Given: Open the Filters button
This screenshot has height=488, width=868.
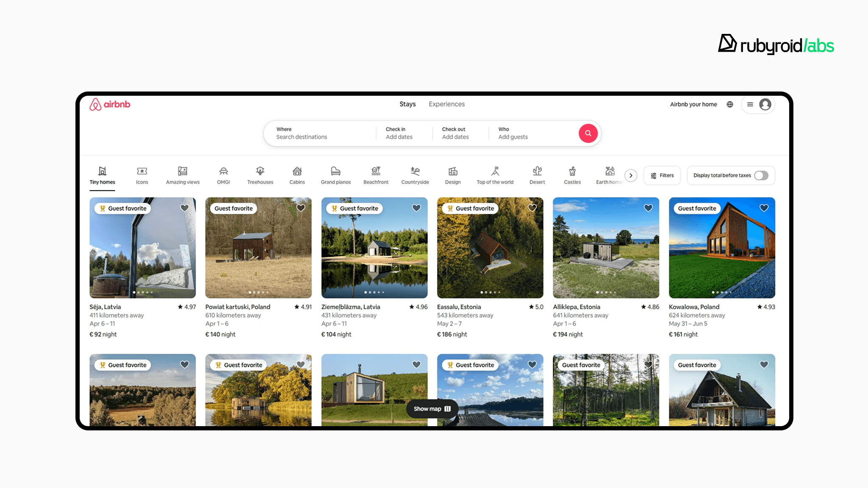Looking at the screenshot, I should (x=662, y=175).
